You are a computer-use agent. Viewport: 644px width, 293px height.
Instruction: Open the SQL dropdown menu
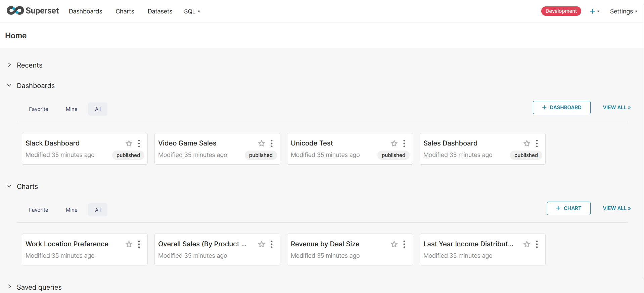pyautogui.click(x=192, y=11)
